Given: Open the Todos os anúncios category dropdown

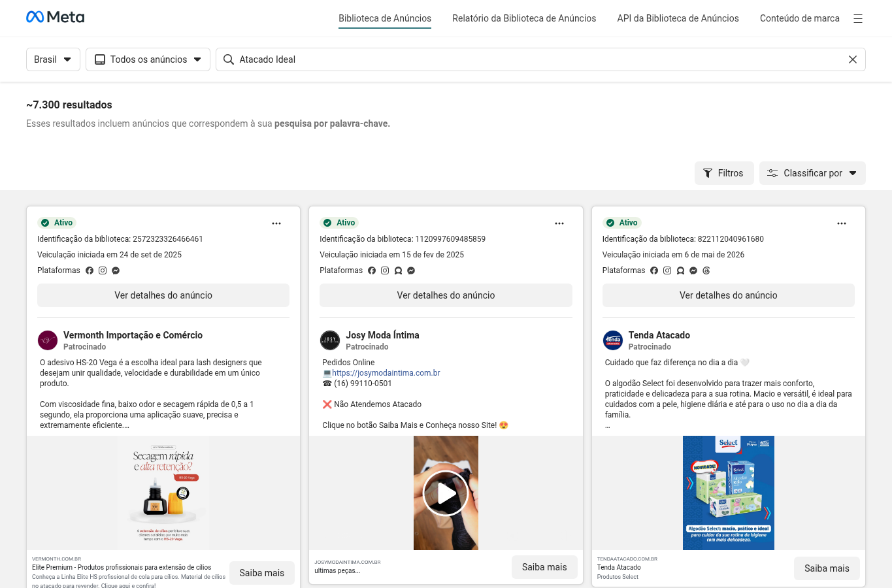Looking at the screenshot, I should 148,59.
